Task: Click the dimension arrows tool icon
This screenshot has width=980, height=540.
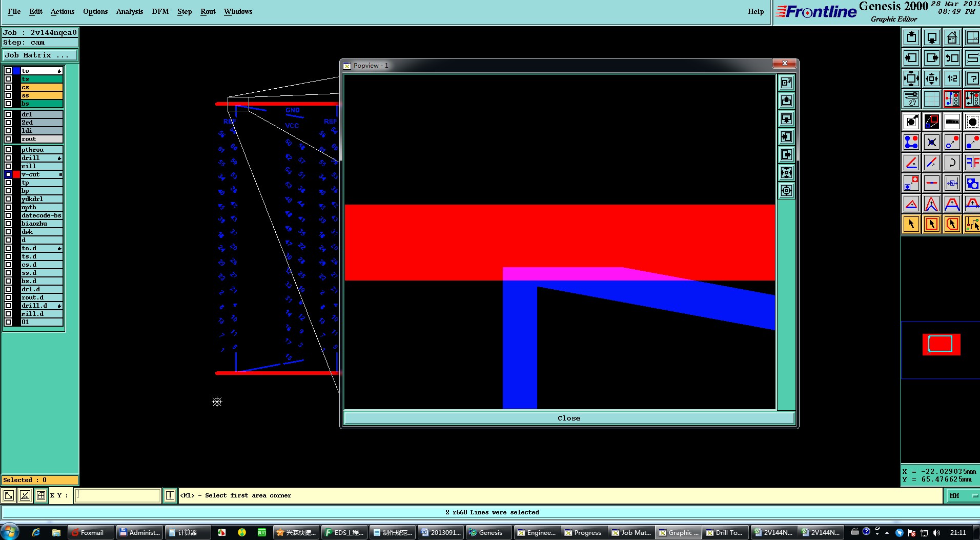Action: click(x=952, y=183)
